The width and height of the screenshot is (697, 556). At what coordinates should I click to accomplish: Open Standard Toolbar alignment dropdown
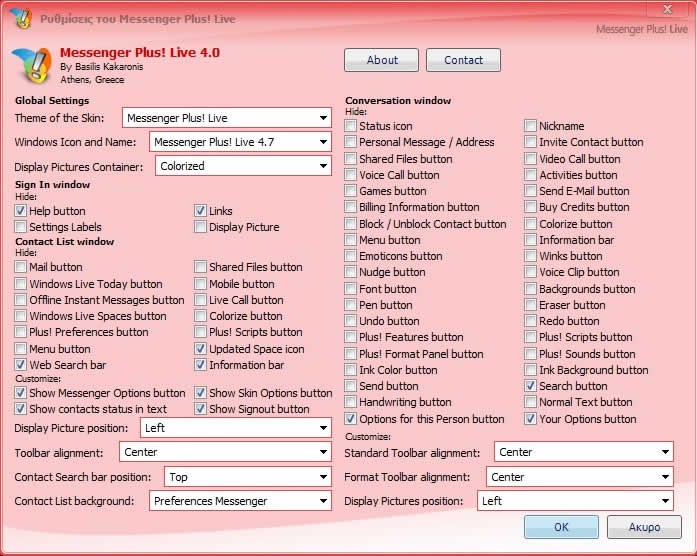click(584, 452)
